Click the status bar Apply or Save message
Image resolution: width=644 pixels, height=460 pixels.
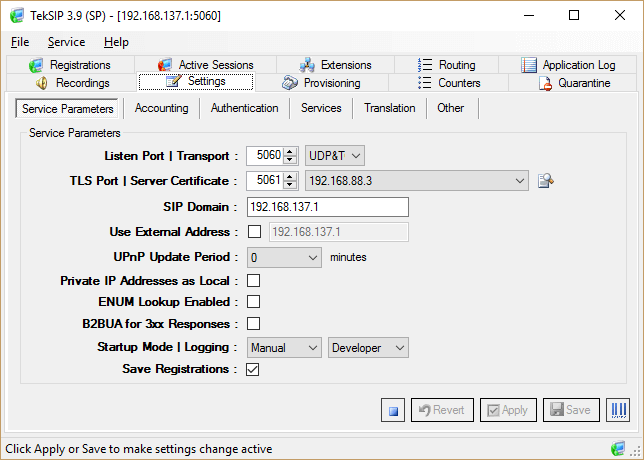tap(139, 449)
